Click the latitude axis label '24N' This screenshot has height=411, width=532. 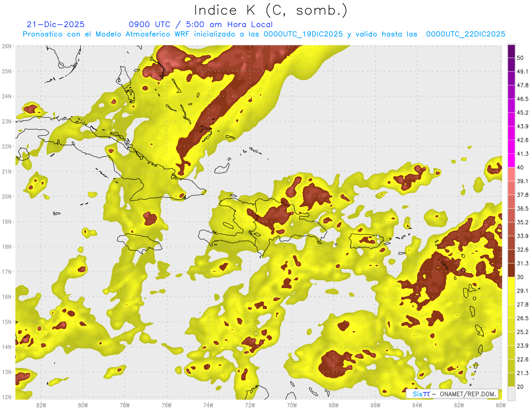coord(7,96)
